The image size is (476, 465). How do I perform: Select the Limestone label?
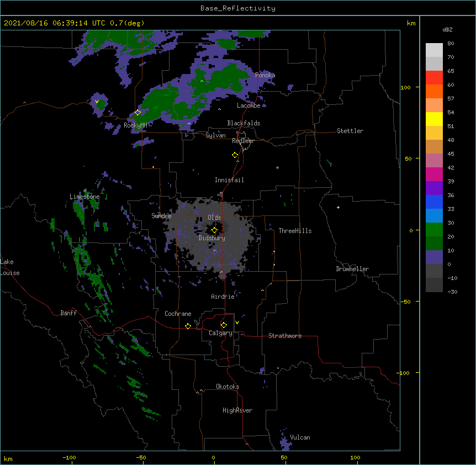pos(84,197)
